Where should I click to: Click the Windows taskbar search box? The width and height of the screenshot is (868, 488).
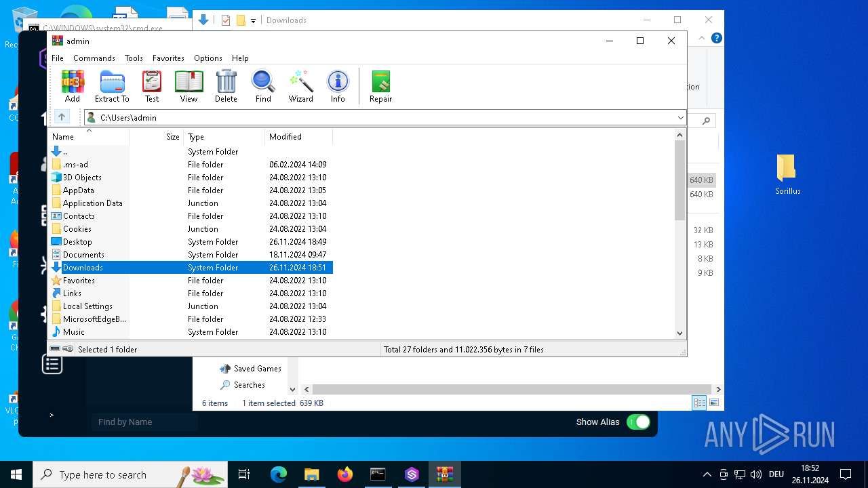pyautogui.click(x=130, y=474)
